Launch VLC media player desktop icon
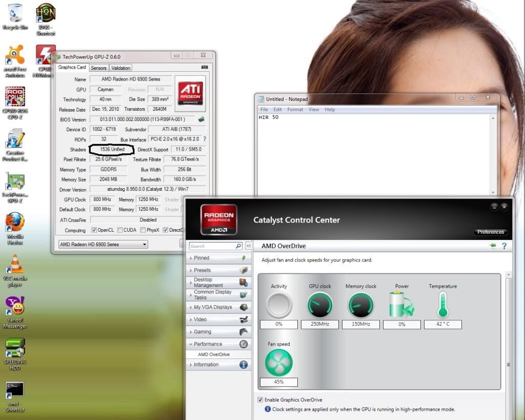Screen dimensions: 525x420 point(15,271)
